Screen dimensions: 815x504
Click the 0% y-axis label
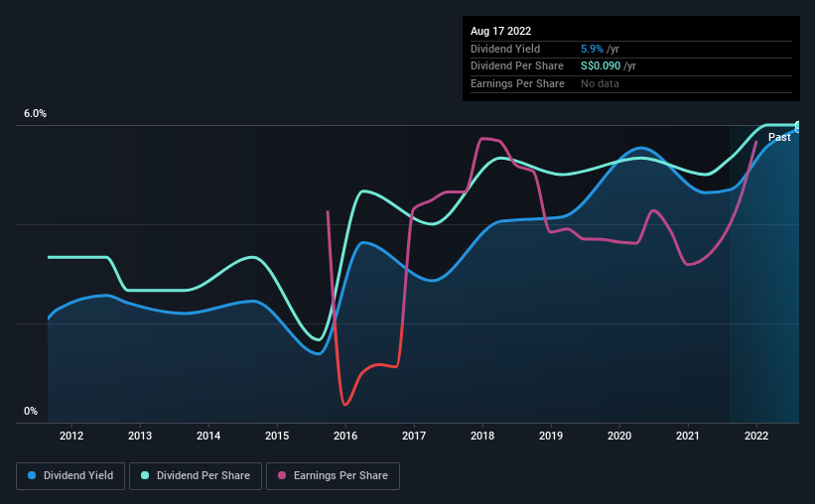pyautogui.click(x=31, y=411)
